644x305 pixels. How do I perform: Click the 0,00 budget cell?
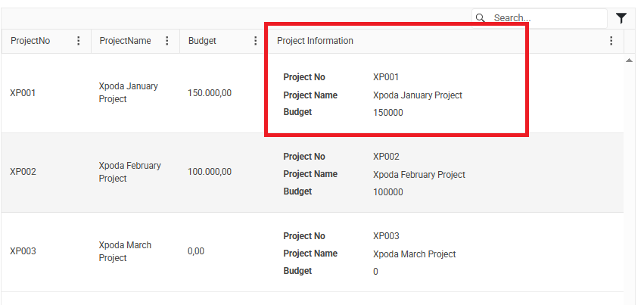[x=196, y=251]
